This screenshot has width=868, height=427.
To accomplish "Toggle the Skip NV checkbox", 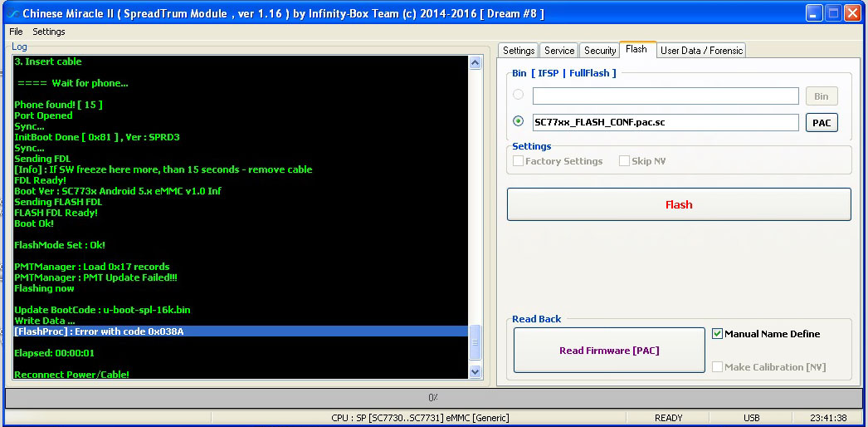I will click(x=624, y=161).
